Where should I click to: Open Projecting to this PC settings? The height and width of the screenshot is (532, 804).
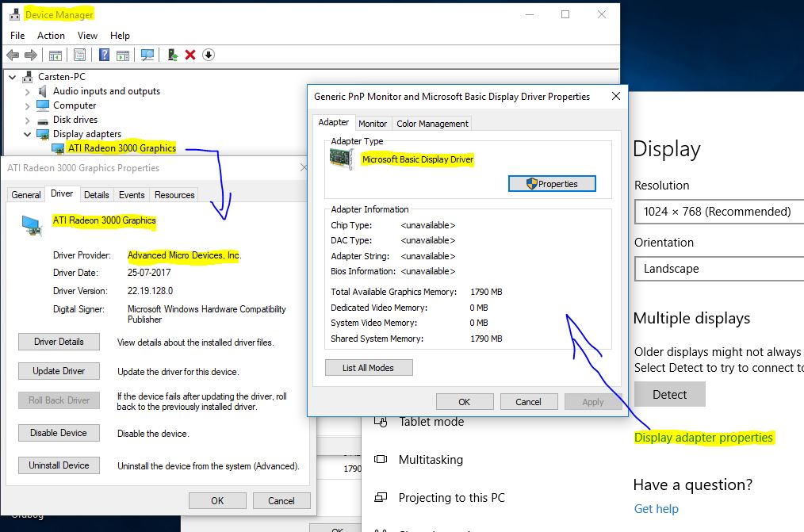click(452, 498)
